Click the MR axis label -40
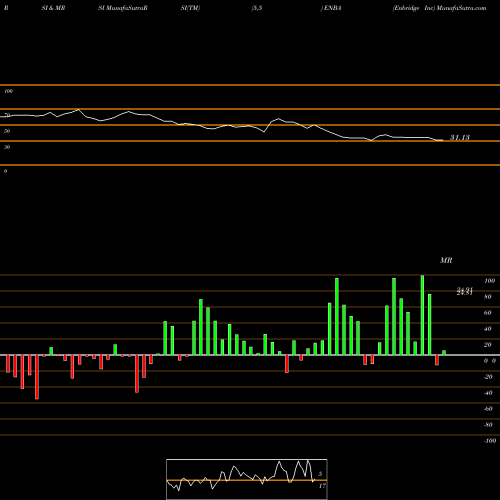 pyautogui.click(x=488, y=393)
